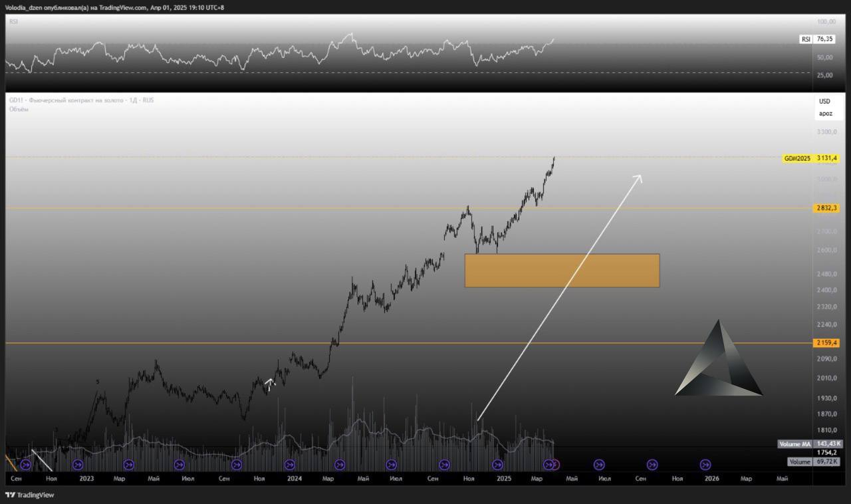The width and height of the screenshot is (851, 504).
Task: Click the 2025 label on the time axis
Action: (x=504, y=478)
